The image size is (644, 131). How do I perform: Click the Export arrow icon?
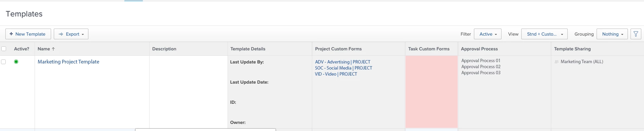(x=61, y=34)
